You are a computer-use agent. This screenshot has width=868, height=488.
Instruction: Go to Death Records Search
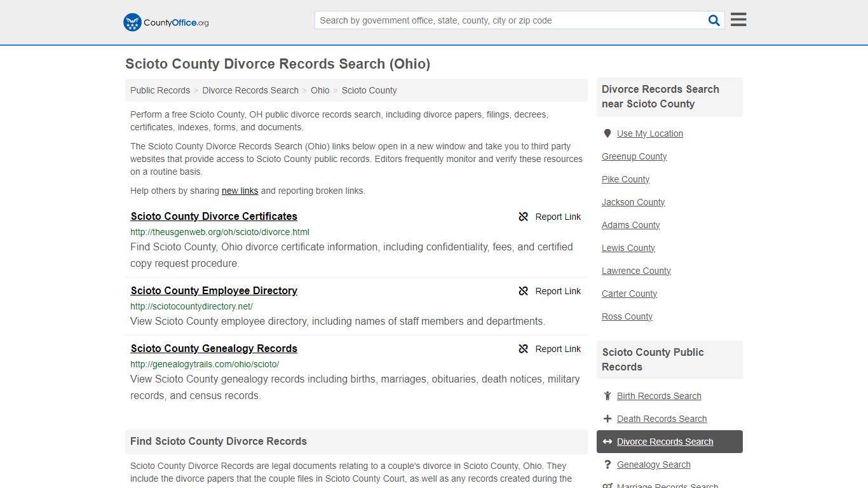point(661,419)
